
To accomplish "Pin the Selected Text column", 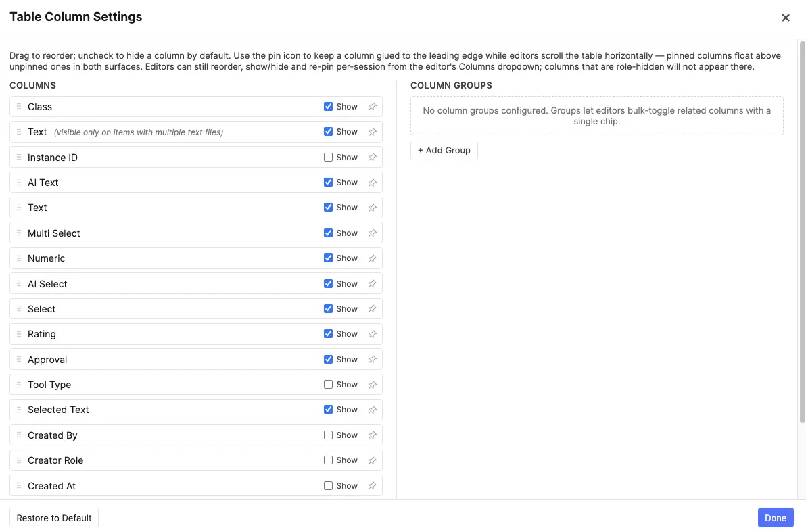I will click(372, 410).
